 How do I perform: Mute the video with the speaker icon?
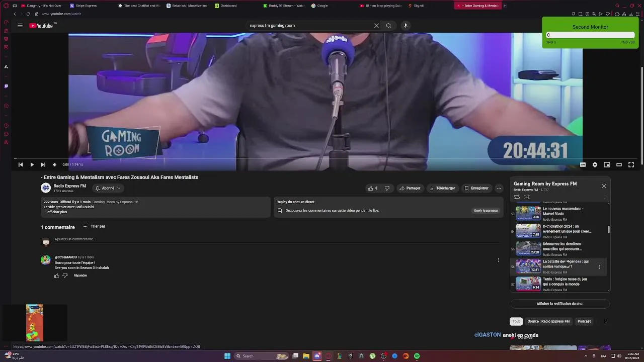pos(54,164)
